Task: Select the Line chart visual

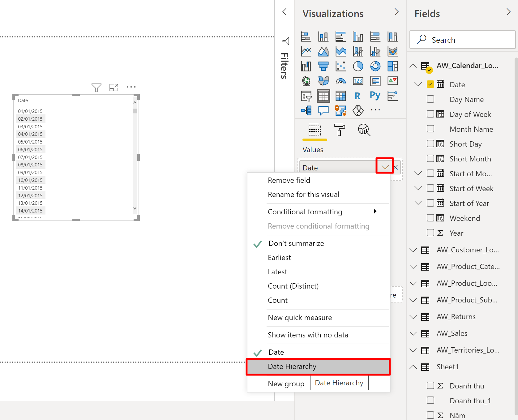Action: (306, 51)
